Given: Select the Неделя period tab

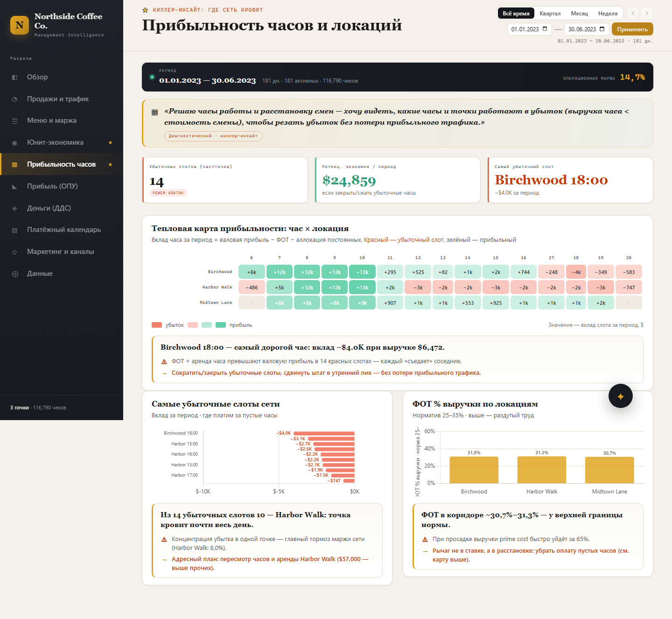Looking at the screenshot, I should coord(608,14).
